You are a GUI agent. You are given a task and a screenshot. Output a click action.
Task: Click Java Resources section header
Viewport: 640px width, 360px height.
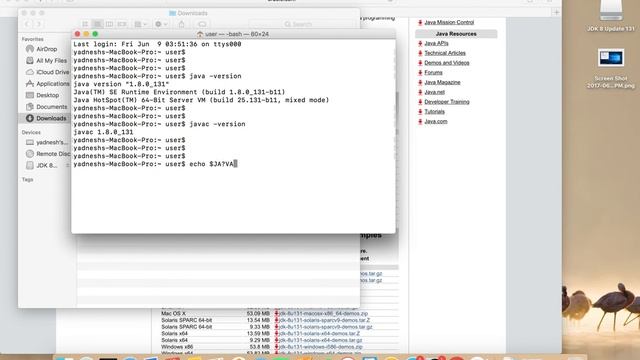456,34
